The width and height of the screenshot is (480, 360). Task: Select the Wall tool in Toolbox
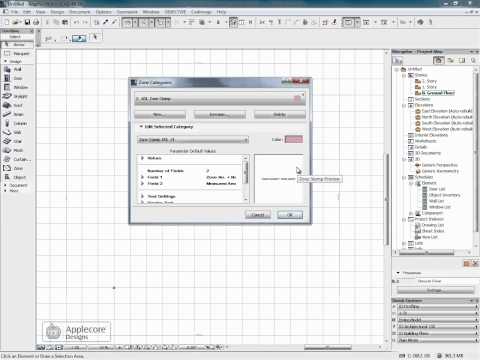17,69
